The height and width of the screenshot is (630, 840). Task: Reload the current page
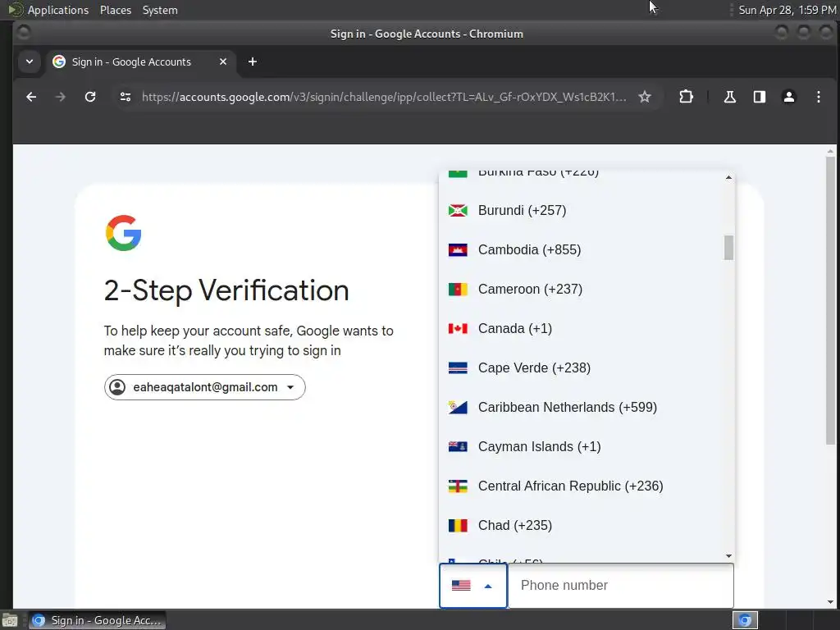90,97
